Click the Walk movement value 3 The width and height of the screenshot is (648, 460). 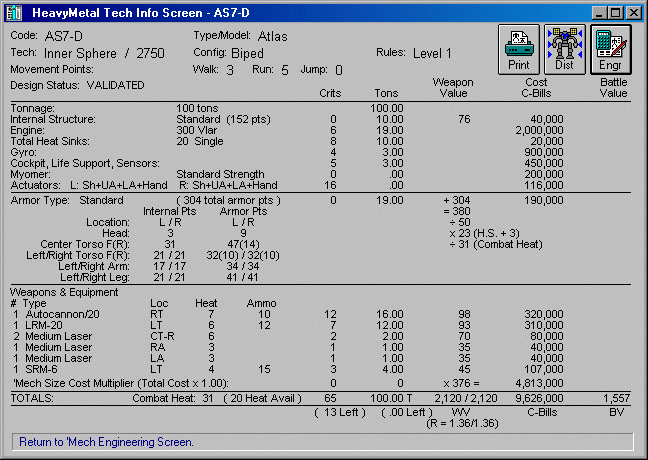pyautogui.click(x=230, y=70)
